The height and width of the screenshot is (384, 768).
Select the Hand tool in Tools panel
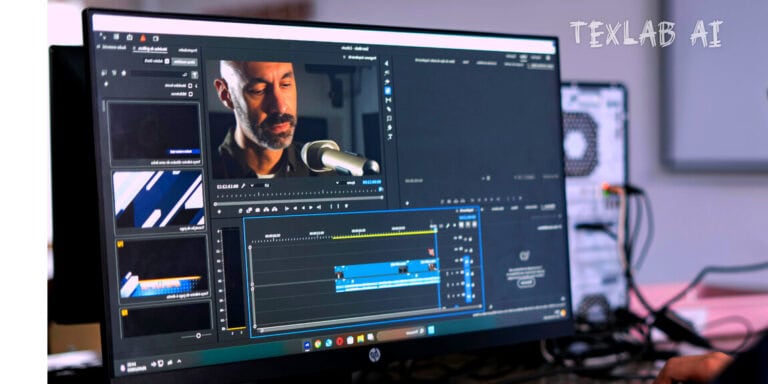pos(389,127)
